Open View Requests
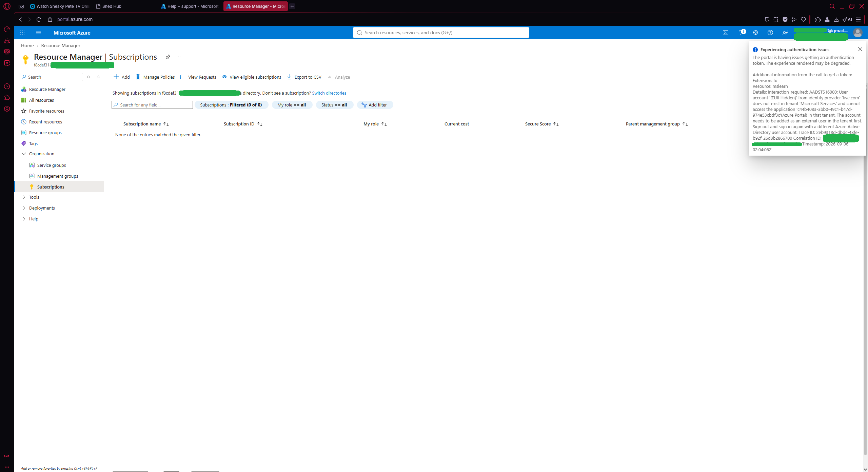The image size is (868, 472). tap(198, 77)
